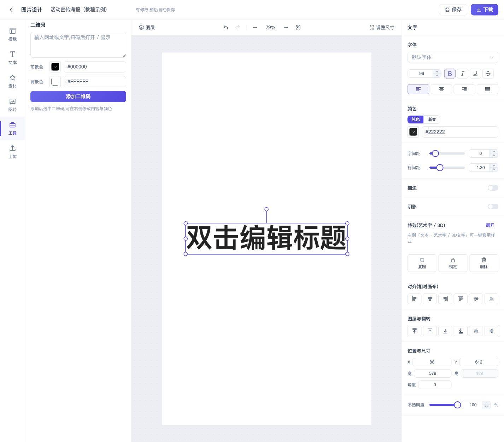Click the 调整尺寸 resize button
Viewport: 504px width, 442px height.
pyautogui.click(x=382, y=28)
